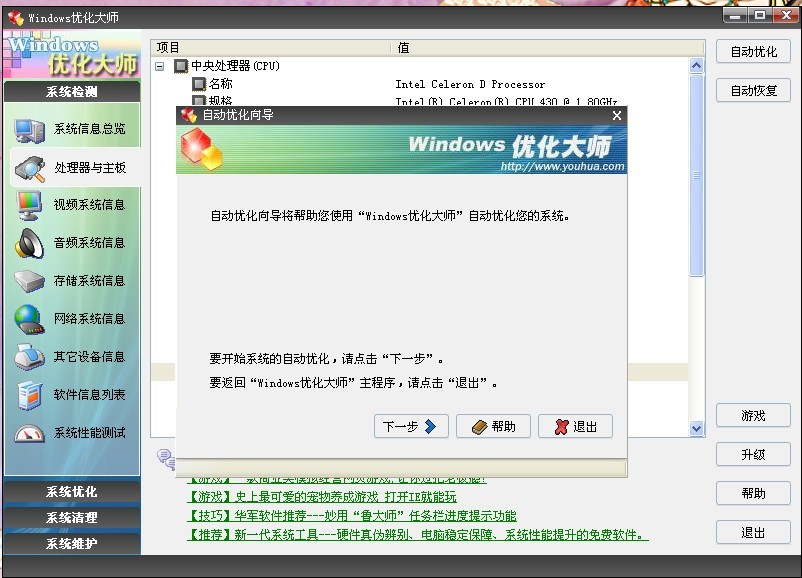Switch to the 系统清理 section tab
802x578 pixels.
coord(72,517)
